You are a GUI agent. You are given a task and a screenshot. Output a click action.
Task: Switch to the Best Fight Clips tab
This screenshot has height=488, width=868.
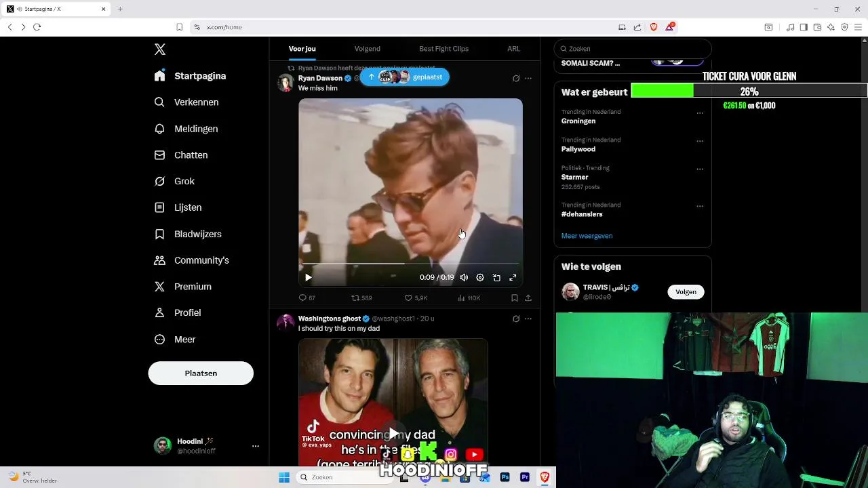point(443,49)
